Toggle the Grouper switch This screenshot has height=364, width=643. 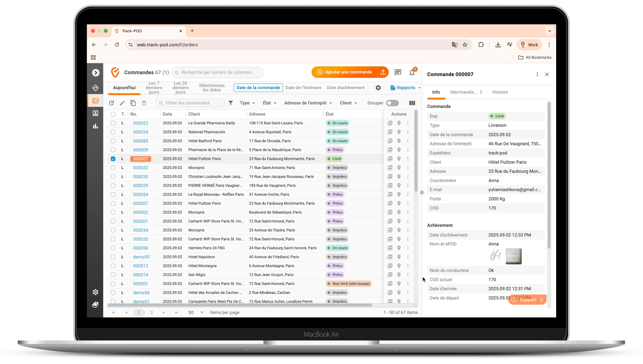tap(392, 103)
